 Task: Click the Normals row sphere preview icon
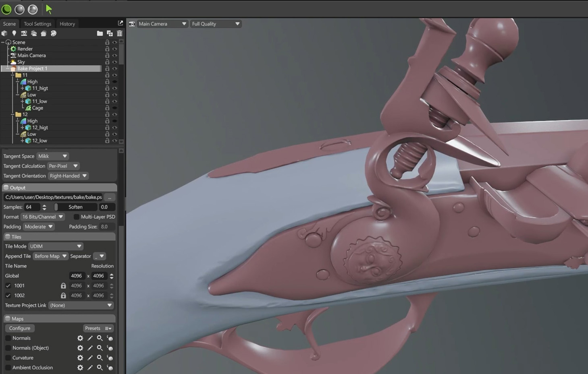110,338
